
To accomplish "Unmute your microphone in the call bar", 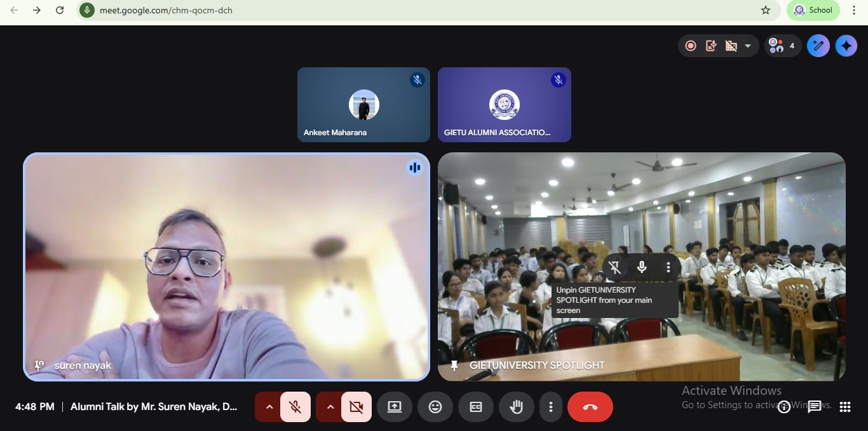I will [x=295, y=407].
